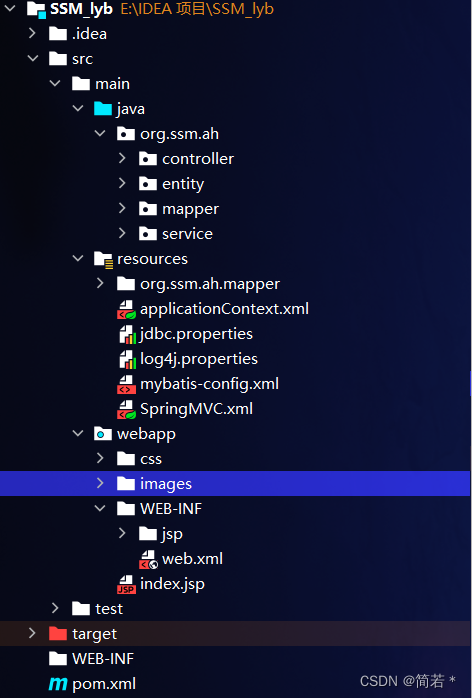Collapse the webapp folder

[78, 433]
